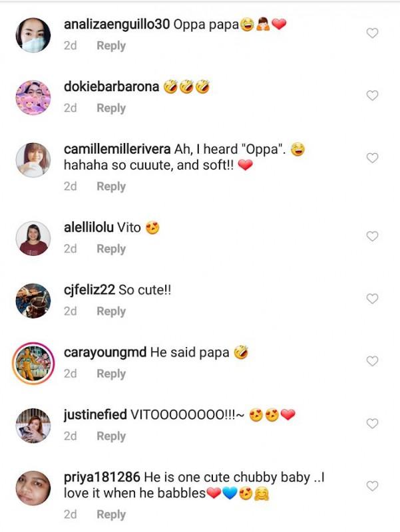Open the cjfeliz22 username link

(89, 291)
